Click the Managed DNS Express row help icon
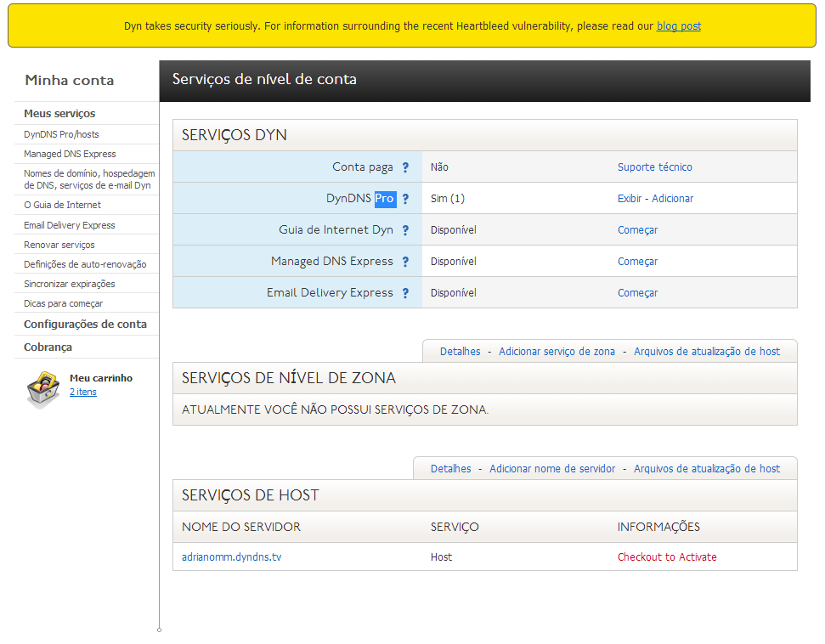Viewport: 825px width, 644px height. coord(405,262)
